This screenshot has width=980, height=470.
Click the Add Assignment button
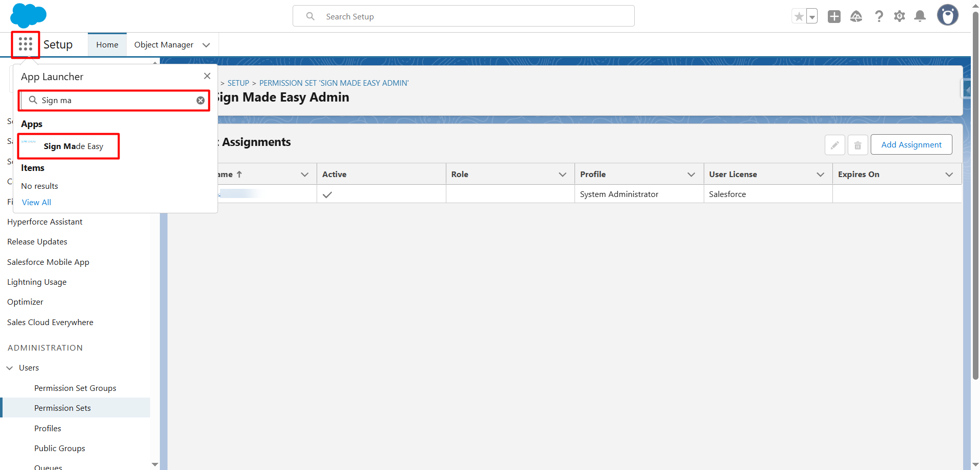[911, 145]
